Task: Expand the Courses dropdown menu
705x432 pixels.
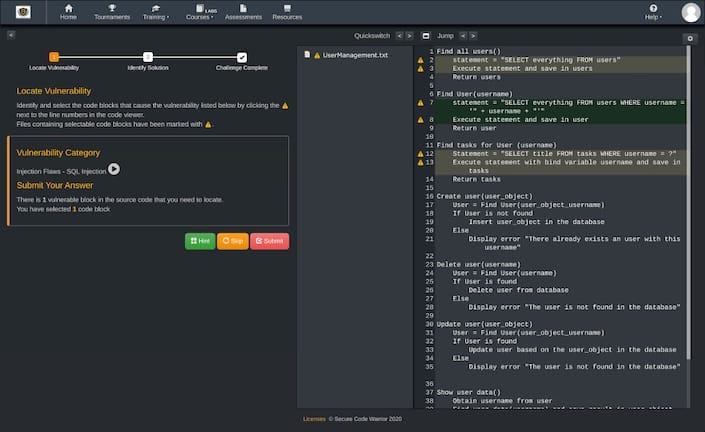Action: point(201,13)
